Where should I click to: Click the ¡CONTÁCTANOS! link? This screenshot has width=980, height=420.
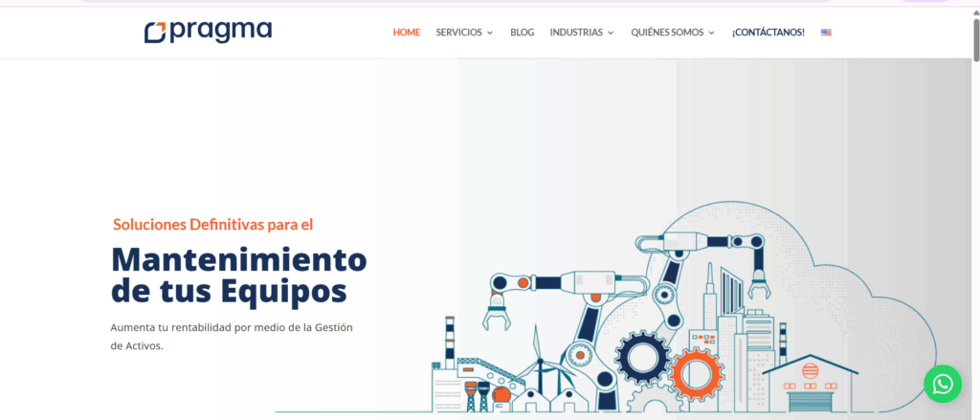768,33
